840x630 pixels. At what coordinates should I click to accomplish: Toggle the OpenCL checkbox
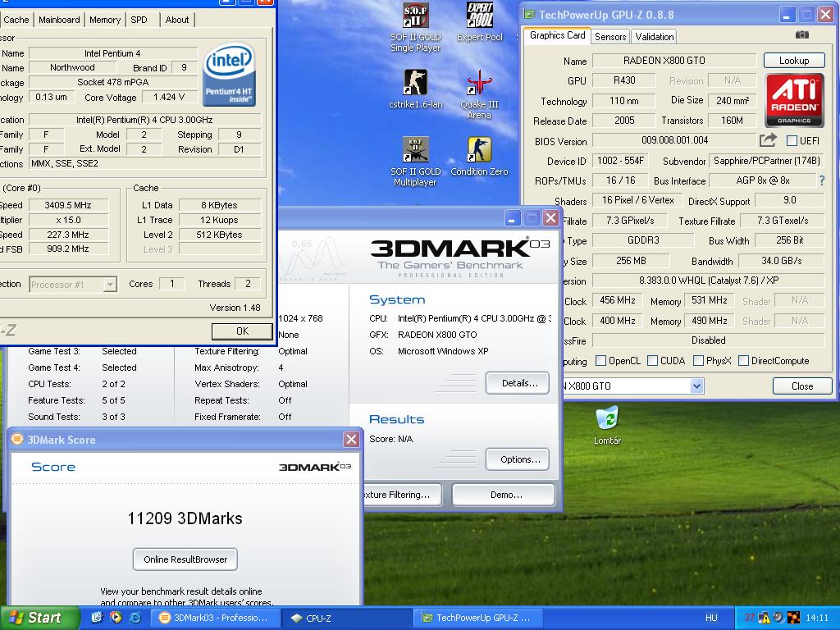point(600,361)
